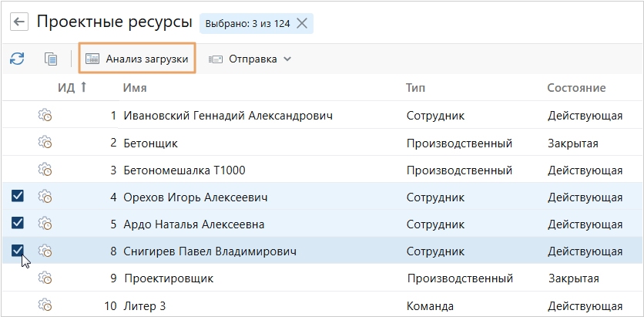Uncheck the row for Снигирев Павел Владимирович

point(18,251)
